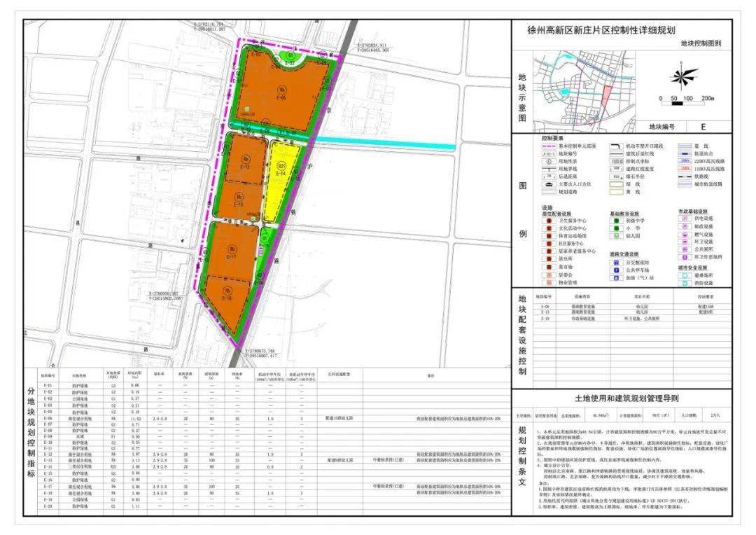Click the 11.93 area value in the table
The height and width of the screenshot is (535, 756).
(x=134, y=419)
